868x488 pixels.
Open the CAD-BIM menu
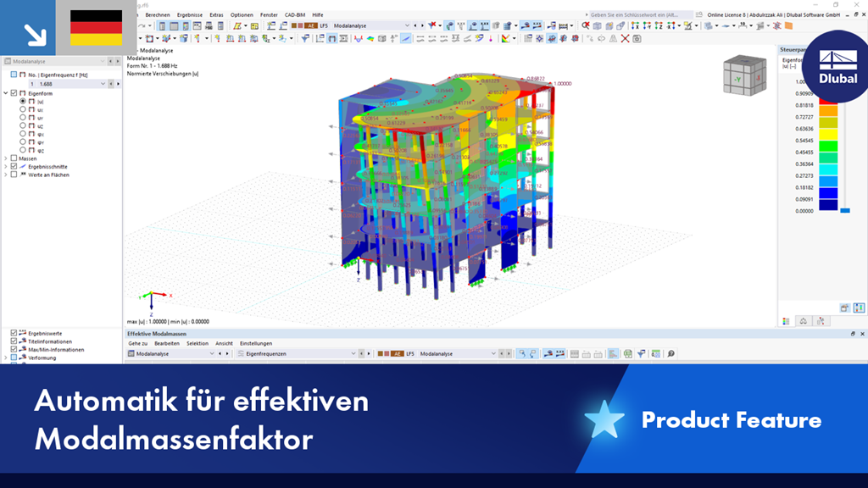[294, 15]
